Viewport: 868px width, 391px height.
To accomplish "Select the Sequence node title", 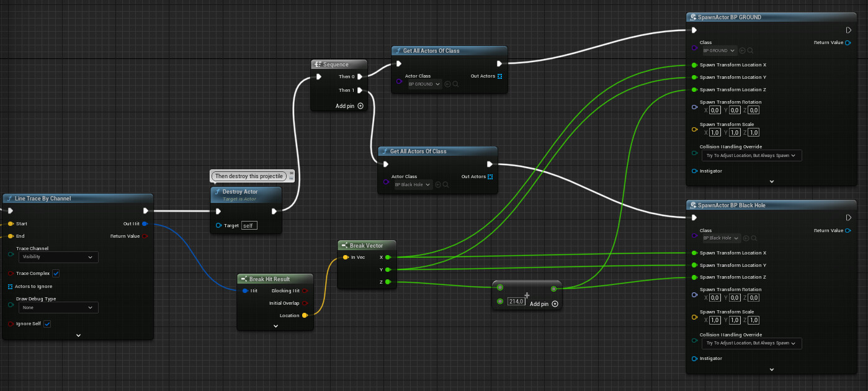I will (x=336, y=65).
